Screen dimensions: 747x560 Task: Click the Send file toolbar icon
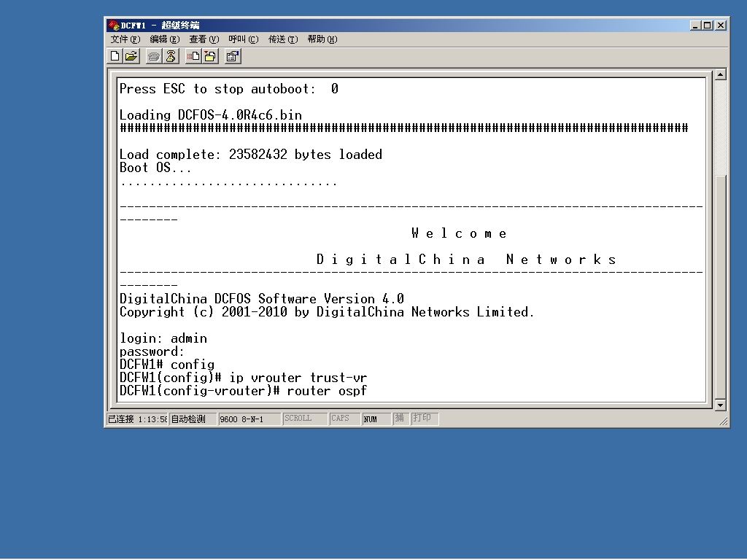click(193, 56)
